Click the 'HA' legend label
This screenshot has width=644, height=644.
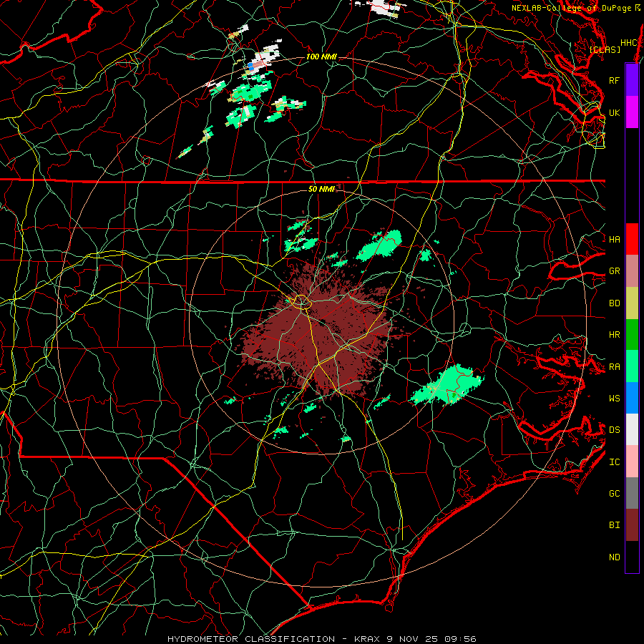click(x=614, y=239)
